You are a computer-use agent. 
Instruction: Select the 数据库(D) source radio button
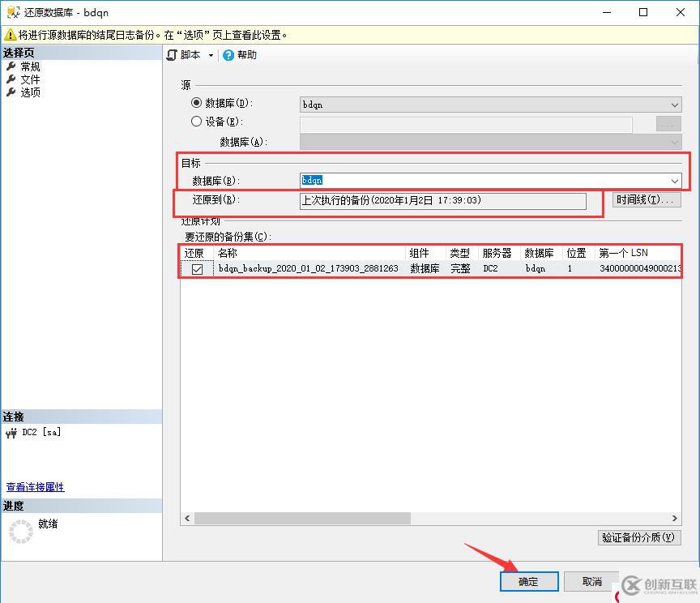196,103
